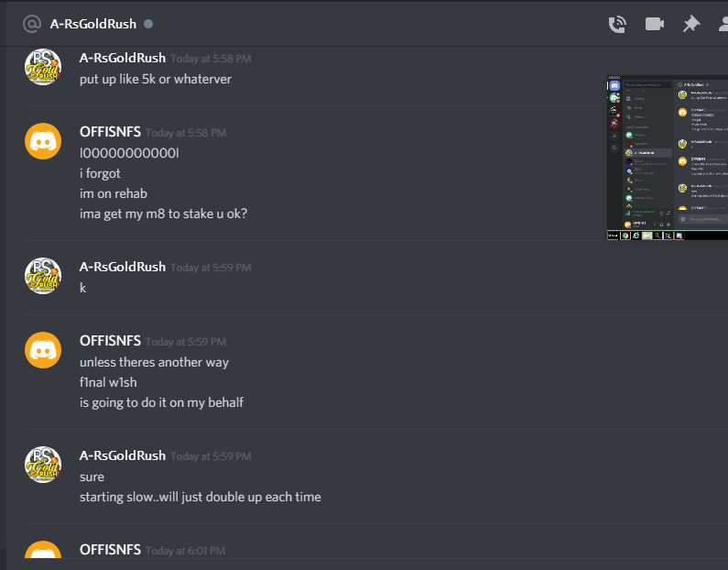The width and height of the screenshot is (728, 570).
Task: Click OFFISNFS username above 'l00000000000l'
Action: [x=110, y=132]
